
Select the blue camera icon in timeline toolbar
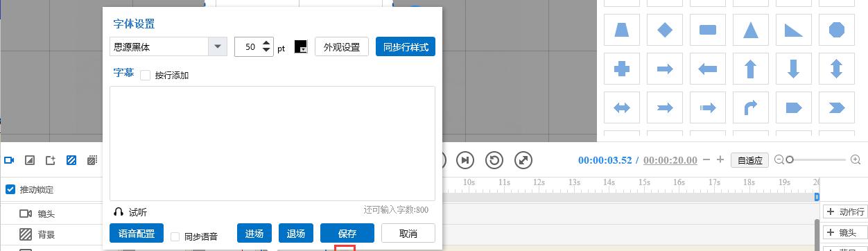point(9,160)
